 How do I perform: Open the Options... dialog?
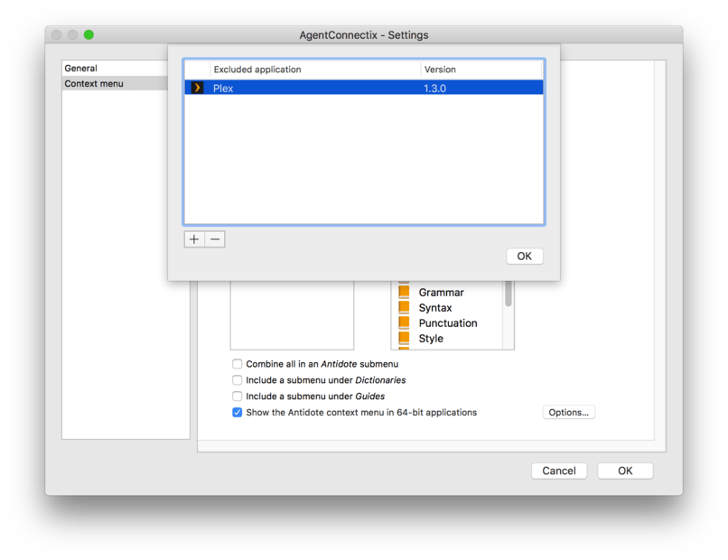click(568, 413)
